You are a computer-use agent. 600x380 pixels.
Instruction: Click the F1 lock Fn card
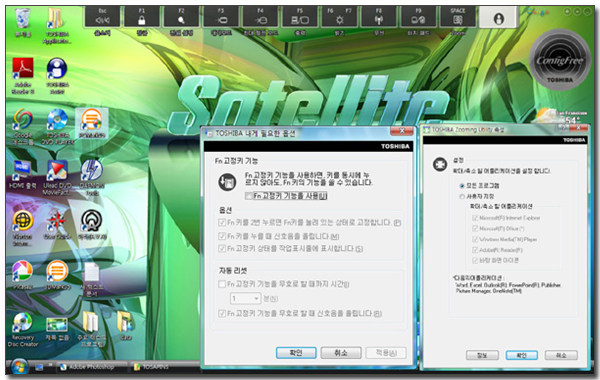click(x=142, y=17)
